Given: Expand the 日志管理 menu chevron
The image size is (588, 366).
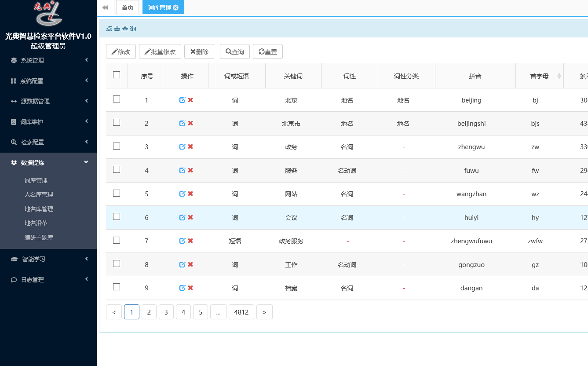Looking at the screenshot, I should point(87,279).
